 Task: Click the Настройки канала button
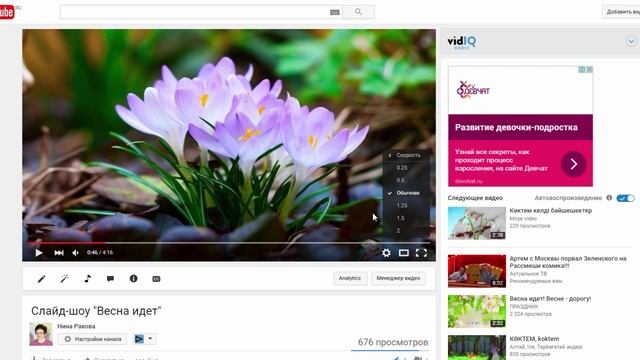pos(93,339)
